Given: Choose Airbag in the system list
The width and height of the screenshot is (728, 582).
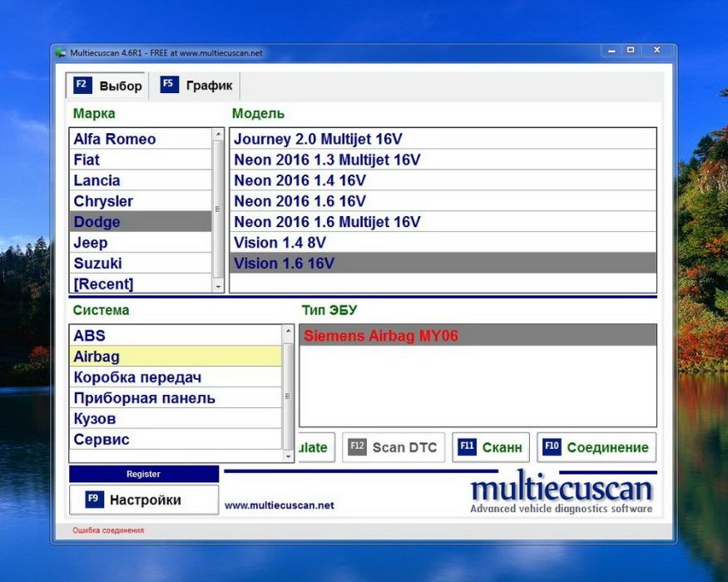Looking at the screenshot, I should (176, 357).
